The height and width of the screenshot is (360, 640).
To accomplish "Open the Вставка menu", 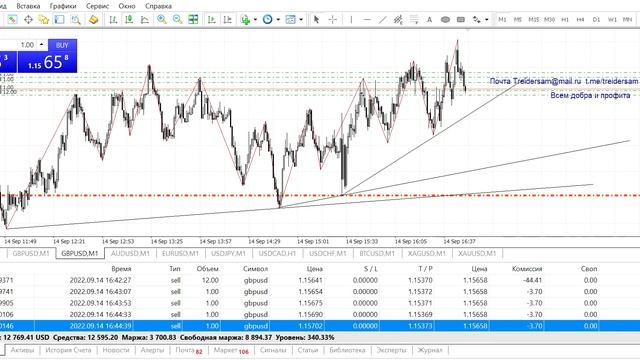I will pos(28,6).
